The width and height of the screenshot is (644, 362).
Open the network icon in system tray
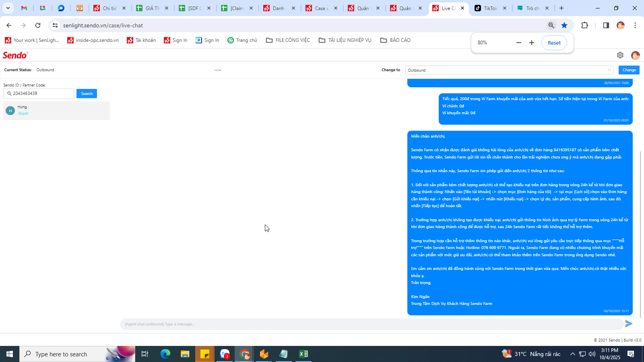[582, 354]
